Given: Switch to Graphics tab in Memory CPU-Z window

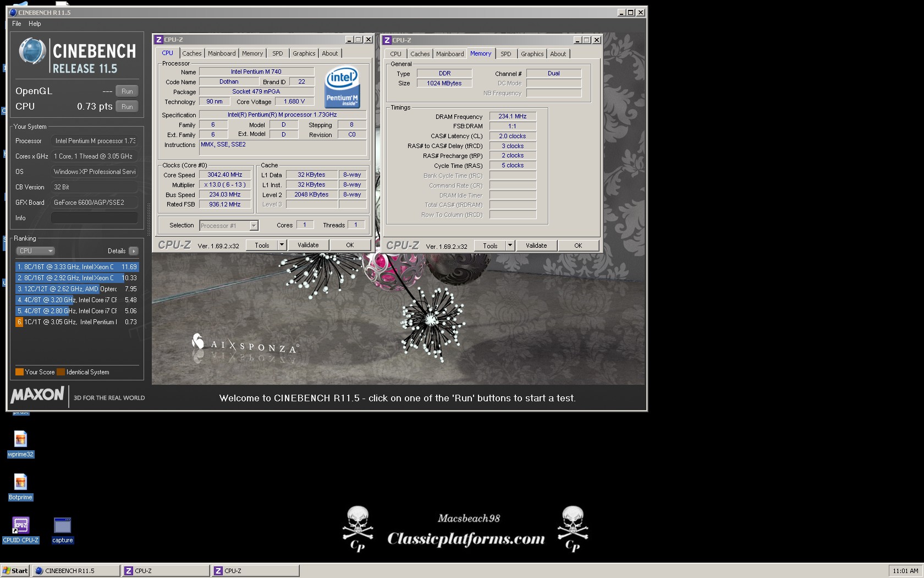Looking at the screenshot, I should [532, 54].
